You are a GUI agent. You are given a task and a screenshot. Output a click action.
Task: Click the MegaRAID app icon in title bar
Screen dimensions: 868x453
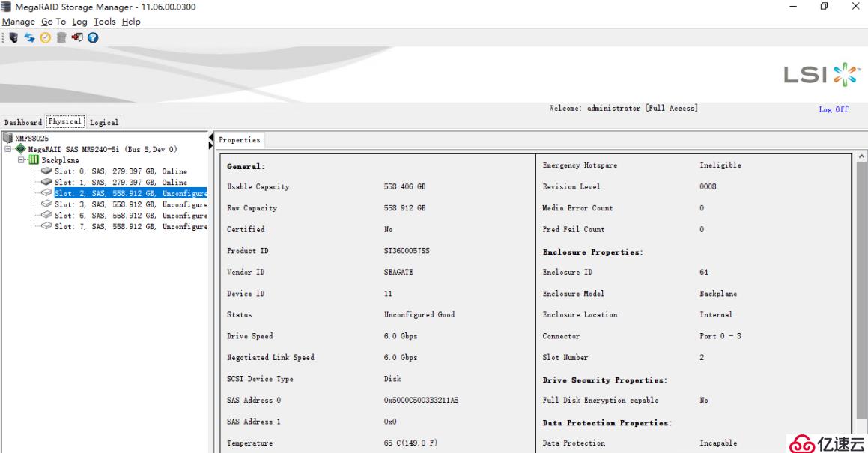6,7
